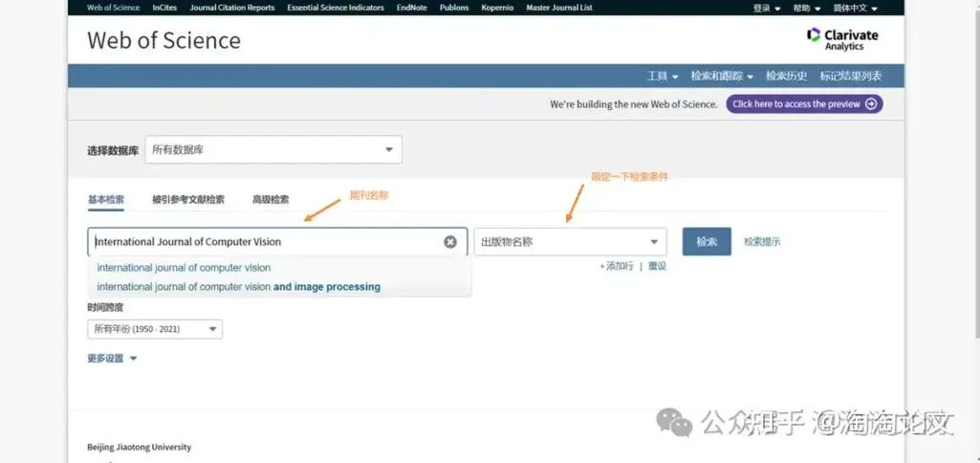This screenshot has height=463, width=980.
Task: Open the 所有数据库 database dropdown
Action: (273, 149)
